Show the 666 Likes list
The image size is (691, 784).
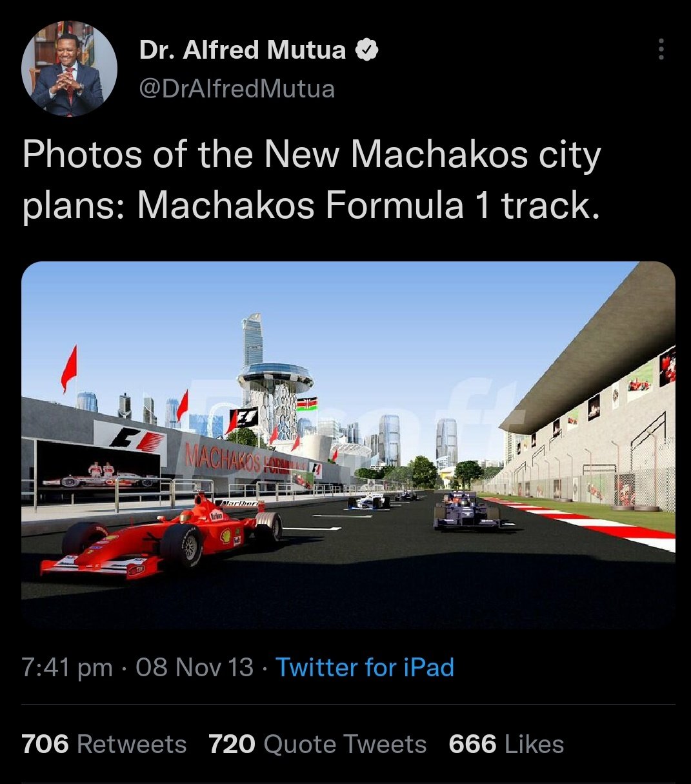(506, 744)
